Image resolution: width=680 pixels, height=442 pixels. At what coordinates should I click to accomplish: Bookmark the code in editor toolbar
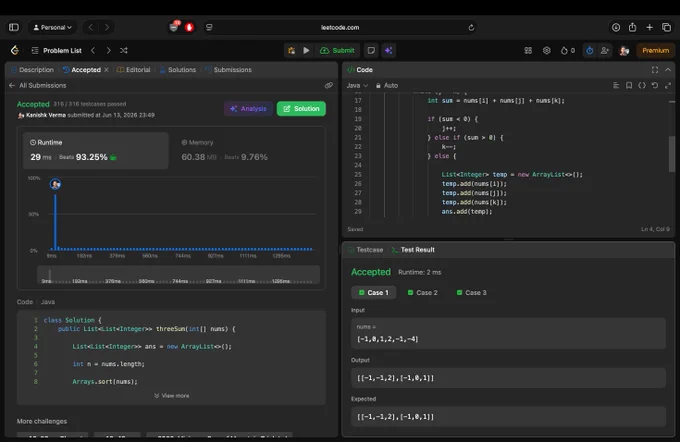(x=629, y=85)
